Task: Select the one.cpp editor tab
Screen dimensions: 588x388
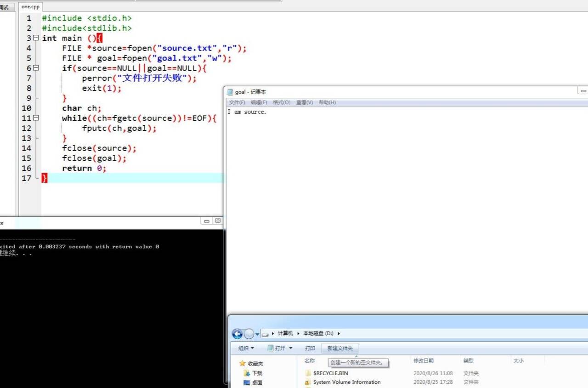Action: click(x=31, y=7)
